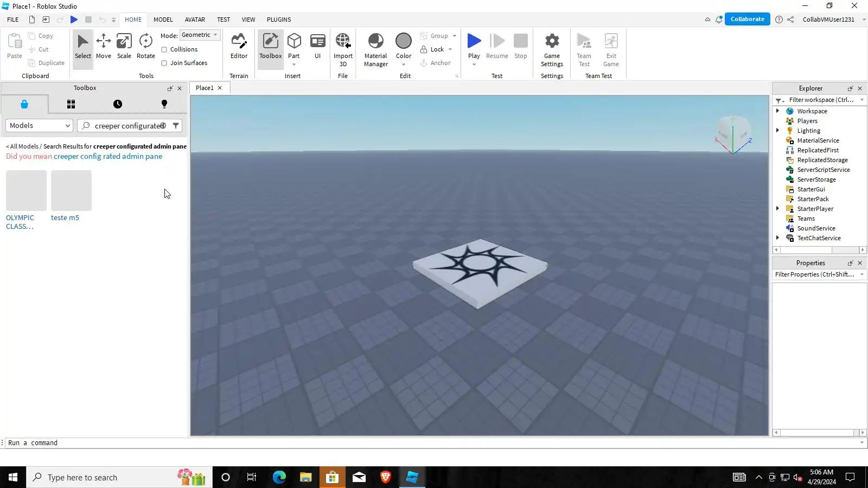Open the account username dropdown
Viewport: 868px width, 488px height.
coord(864,20)
